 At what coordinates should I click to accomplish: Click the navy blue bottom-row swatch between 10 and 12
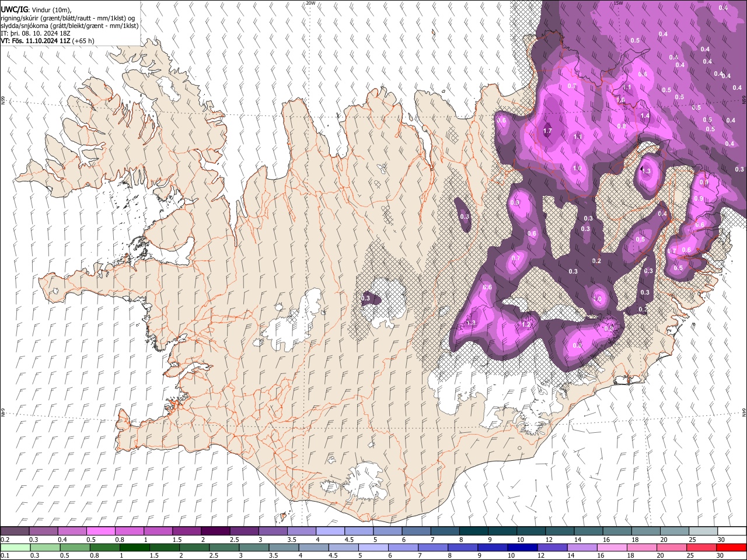pyautogui.click(x=523, y=547)
